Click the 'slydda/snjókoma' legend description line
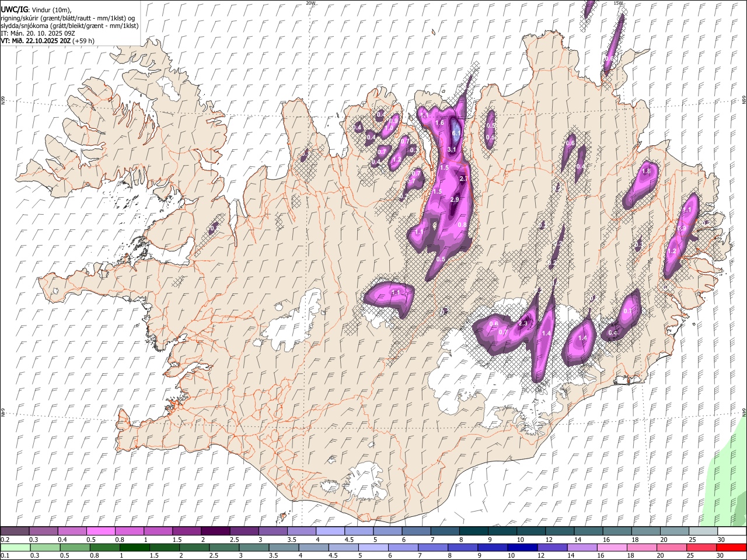 (69, 26)
